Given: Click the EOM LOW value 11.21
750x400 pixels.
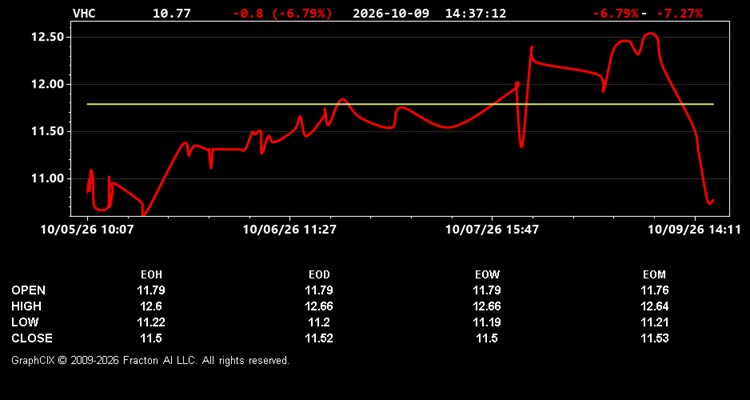Looking at the screenshot, I should point(654,322).
